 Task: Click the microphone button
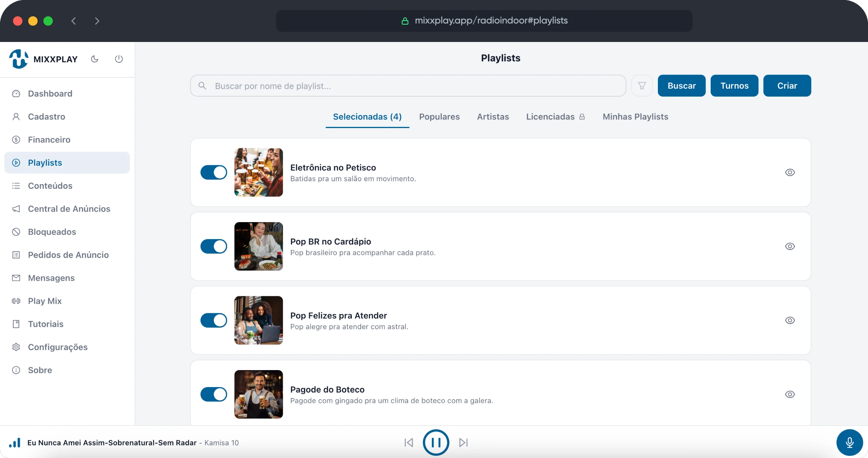[x=850, y=442]
